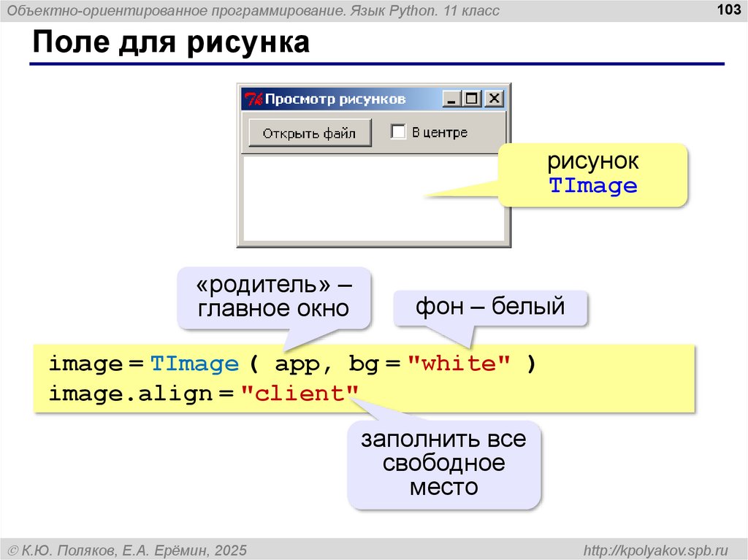
Task: Enable the В центре checkbox
Action: (x=398, y=131)
